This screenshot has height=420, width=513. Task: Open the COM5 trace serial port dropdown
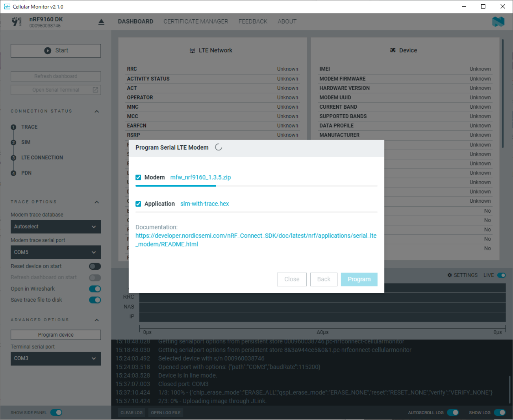pyautogui.click(x=56, y=252)
